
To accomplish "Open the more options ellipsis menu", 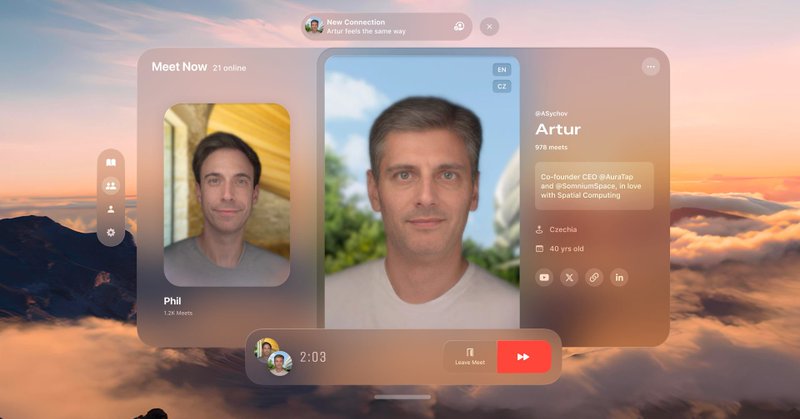I will 651,67.
